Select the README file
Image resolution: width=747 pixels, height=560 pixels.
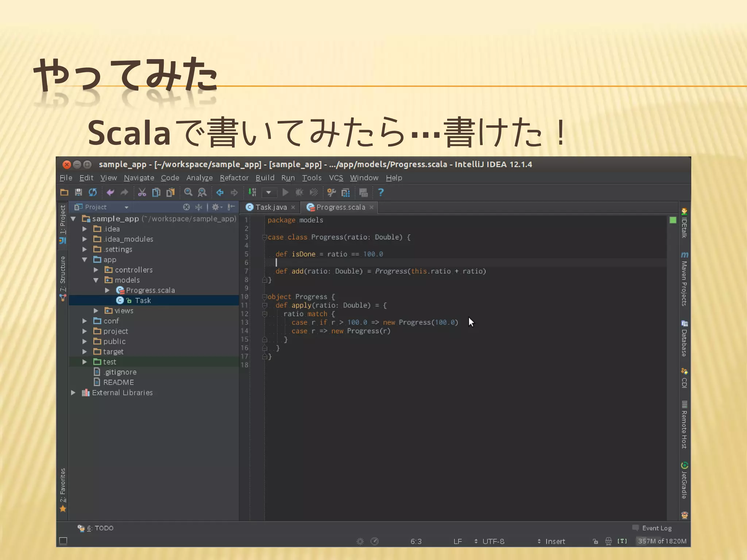119,382
